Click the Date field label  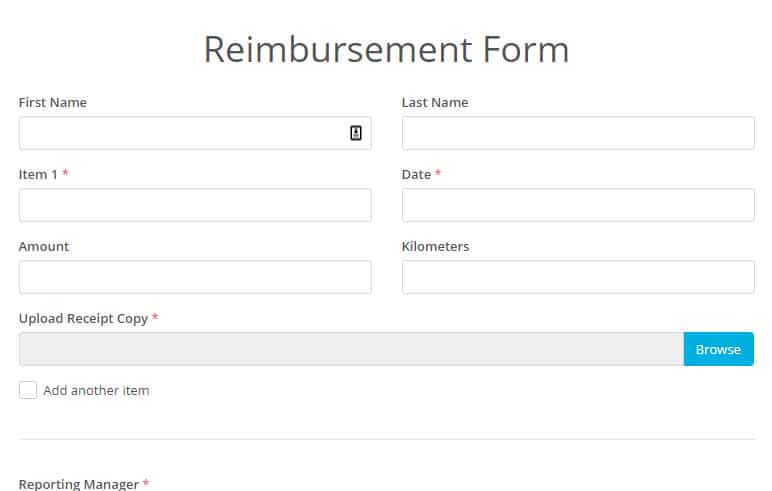(416, 174)
